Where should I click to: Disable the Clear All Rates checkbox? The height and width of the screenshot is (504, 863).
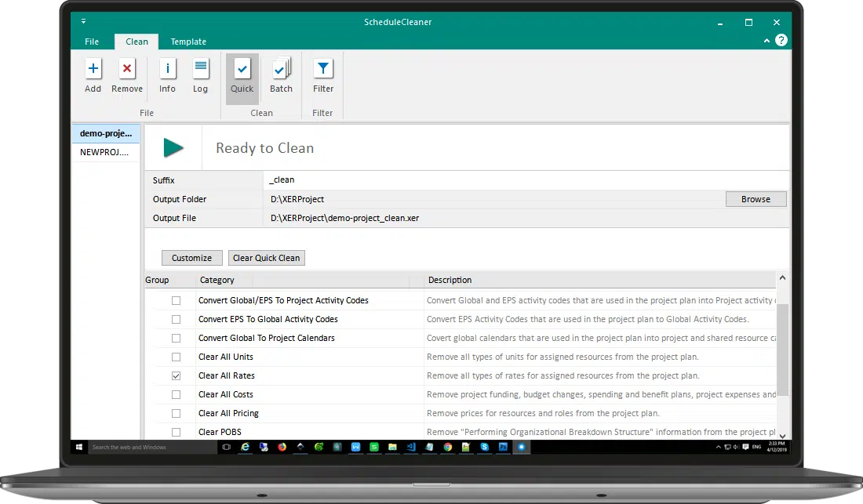[x=176, y=375]
